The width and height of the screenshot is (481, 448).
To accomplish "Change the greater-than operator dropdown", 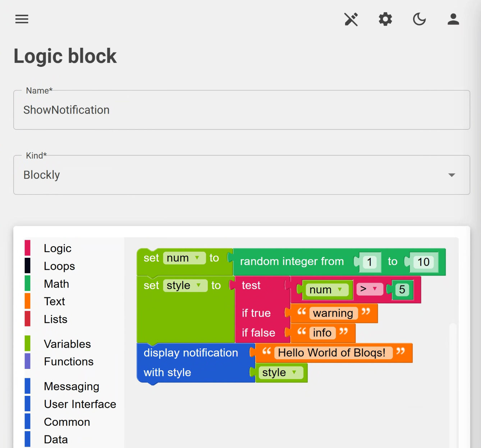I will point(370,289).
